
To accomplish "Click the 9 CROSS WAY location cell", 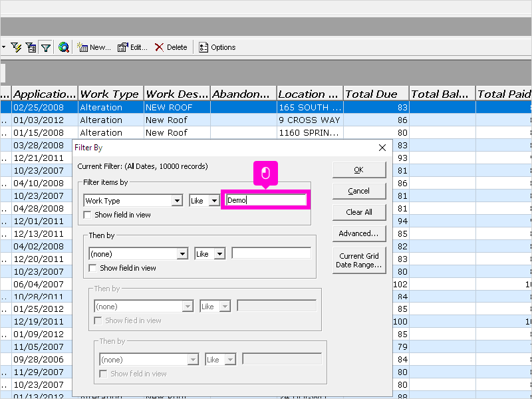I will (x=310, y=120).
